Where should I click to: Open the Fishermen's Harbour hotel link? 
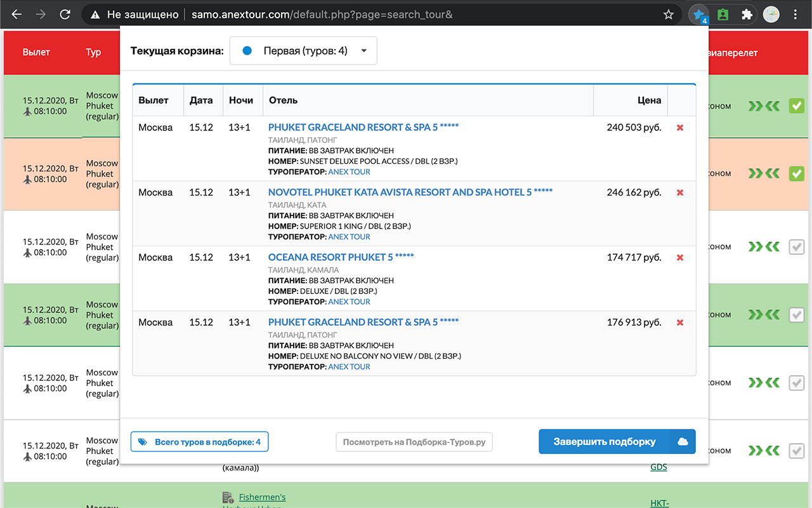coord(262,497)
